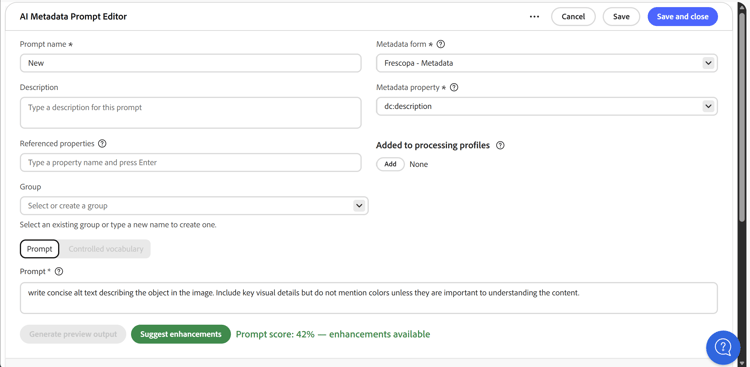Click the Select or create a group field
This screenshot has width=750, height=367.
coord(194,206)
